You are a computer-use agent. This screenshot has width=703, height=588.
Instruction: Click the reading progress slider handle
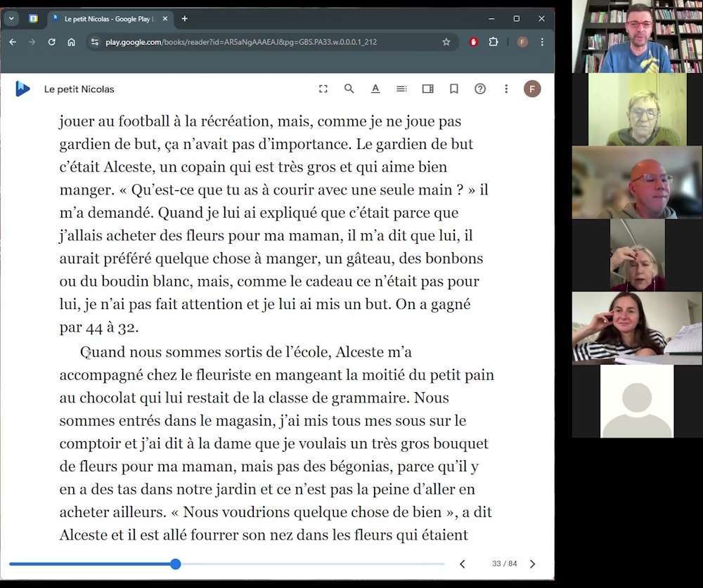[176, 564]
